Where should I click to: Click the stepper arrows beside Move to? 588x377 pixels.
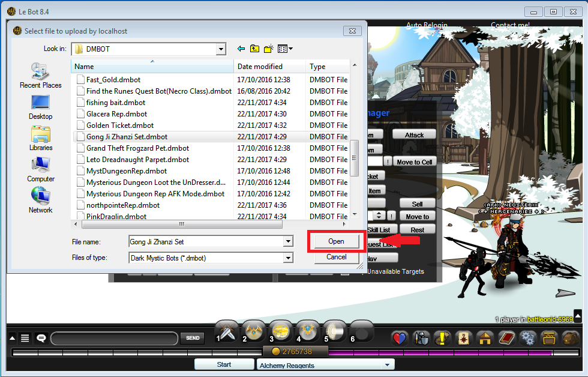pos(379,216)
